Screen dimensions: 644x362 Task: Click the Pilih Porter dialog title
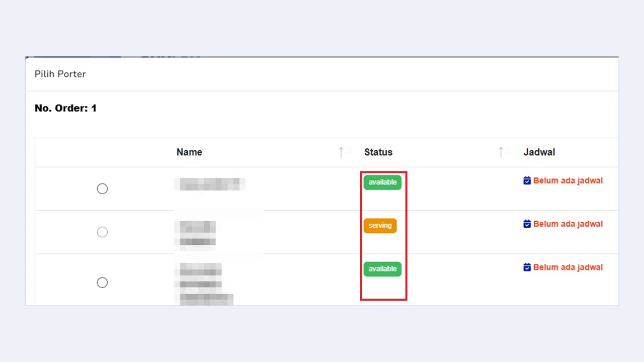[60, 74]
